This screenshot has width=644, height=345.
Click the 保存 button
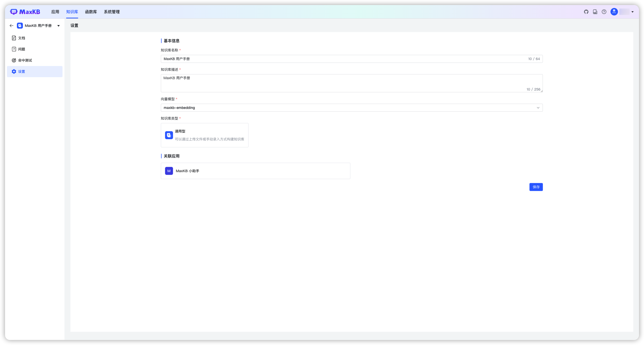point(536,187)
